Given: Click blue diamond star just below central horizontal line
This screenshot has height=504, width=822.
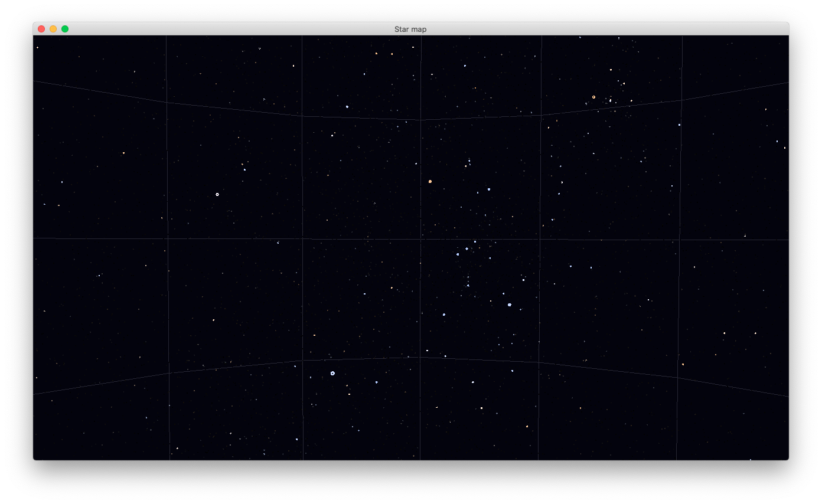Looking at the screenshot, I should coord(467,248).
